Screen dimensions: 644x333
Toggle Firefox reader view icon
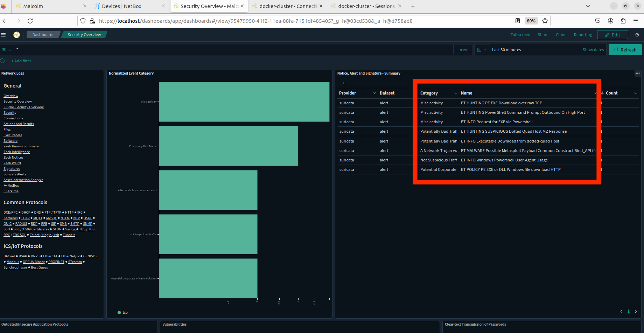tap(518, 21)
